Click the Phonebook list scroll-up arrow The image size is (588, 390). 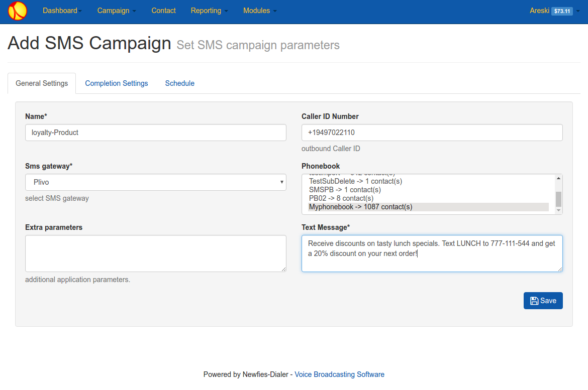[x=558, y=178]
